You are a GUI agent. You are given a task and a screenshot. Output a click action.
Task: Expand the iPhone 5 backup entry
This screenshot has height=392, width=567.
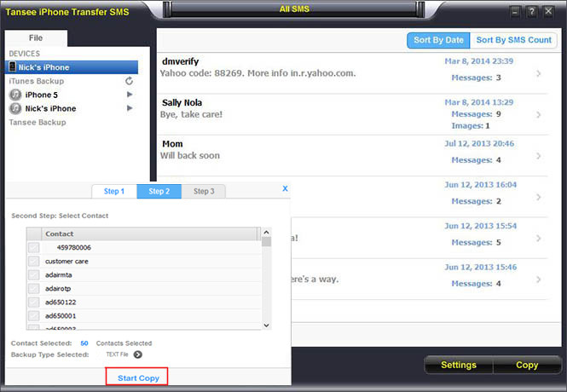(130, 95)
